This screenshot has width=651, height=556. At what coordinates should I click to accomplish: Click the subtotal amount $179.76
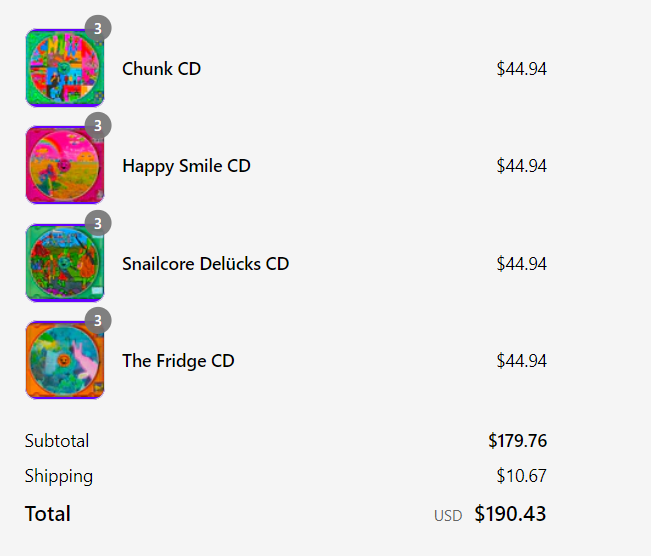tap(517, 441)
